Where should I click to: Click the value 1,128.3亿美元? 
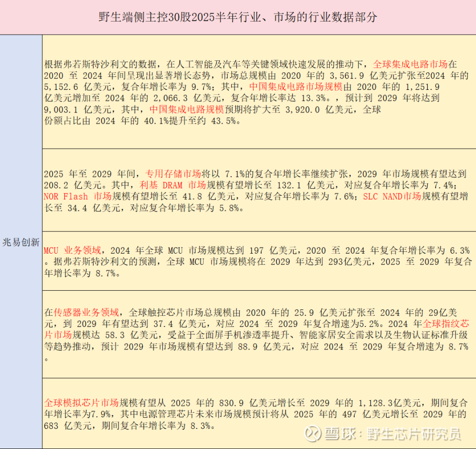click(x=390, y=403)
